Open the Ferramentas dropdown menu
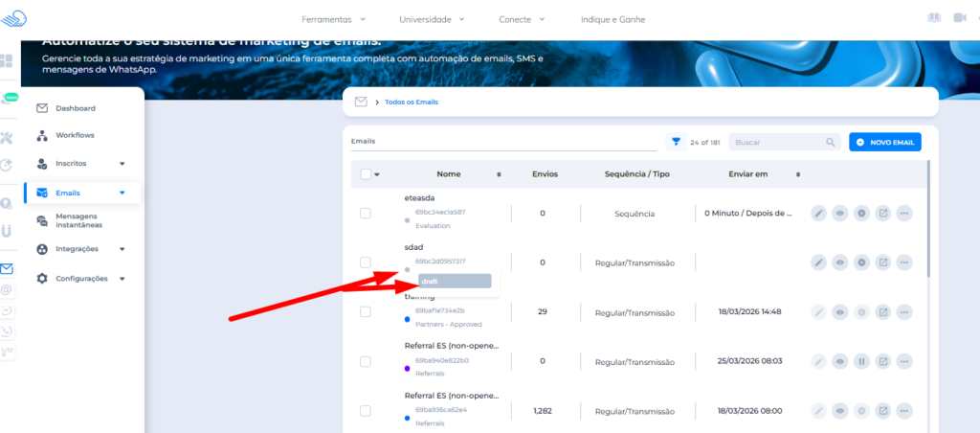Viewport: 980px width, 433px height. (332, 19)
